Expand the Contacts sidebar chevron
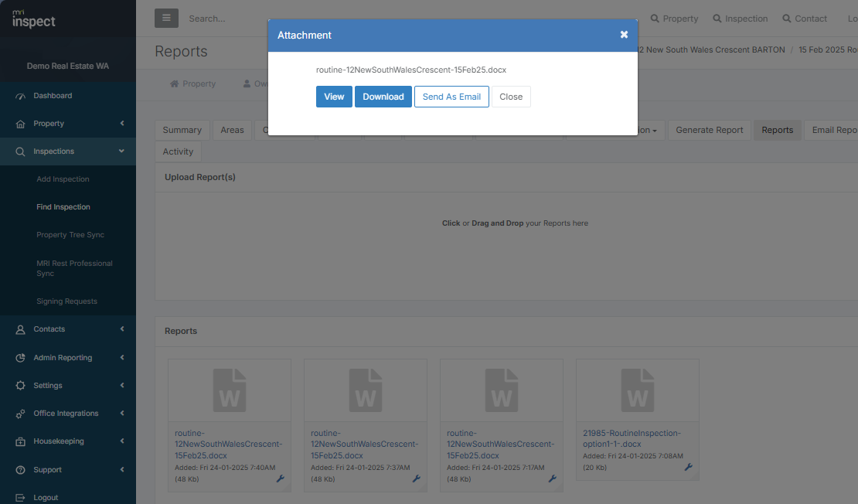The width and height of the screenshot is (858, 504). click(x=122, y=329)
